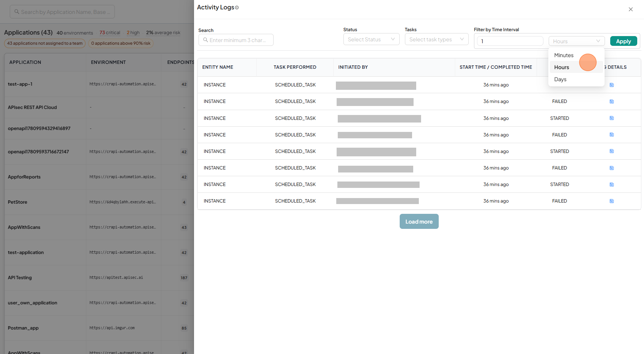
Task: Click the 73 critical link
Action: 110,33
